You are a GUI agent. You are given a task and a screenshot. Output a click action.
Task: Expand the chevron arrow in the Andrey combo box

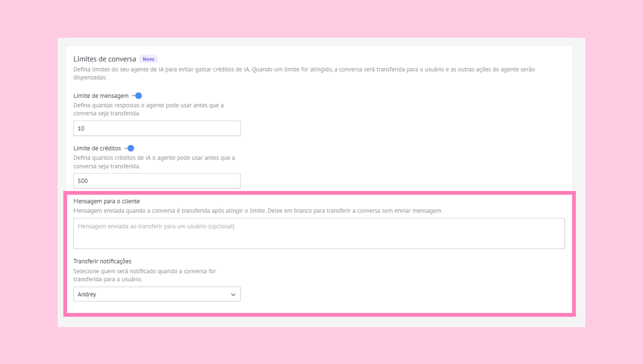[x=233, y=295]
